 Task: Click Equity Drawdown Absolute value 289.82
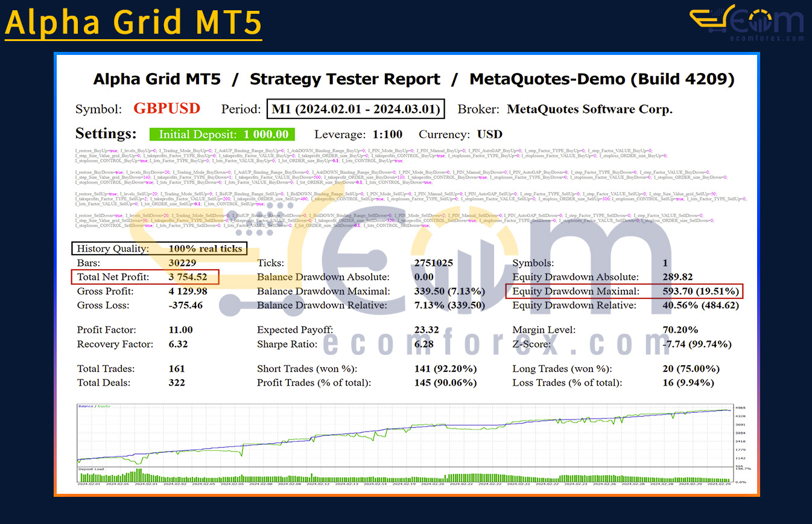[x=678, y=277]
